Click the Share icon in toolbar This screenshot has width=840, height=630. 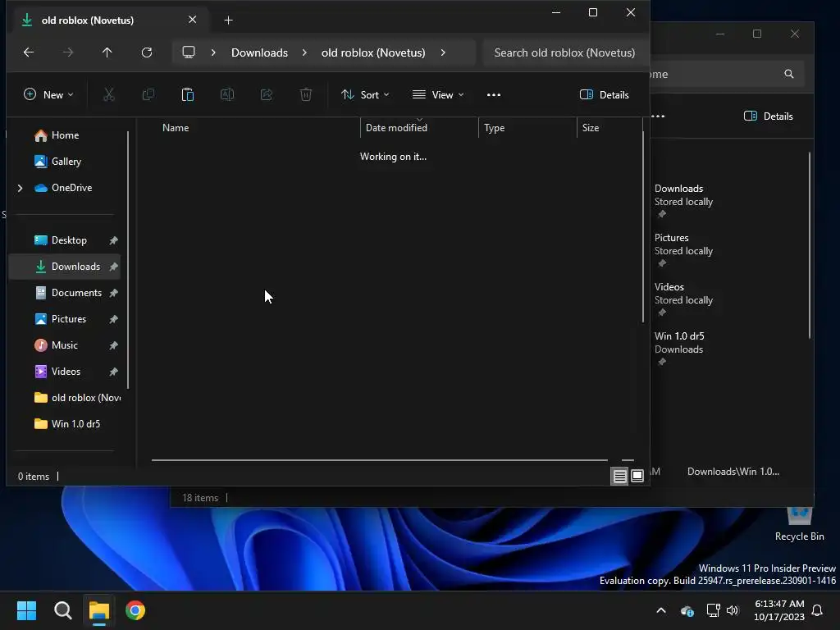[267, 95]
